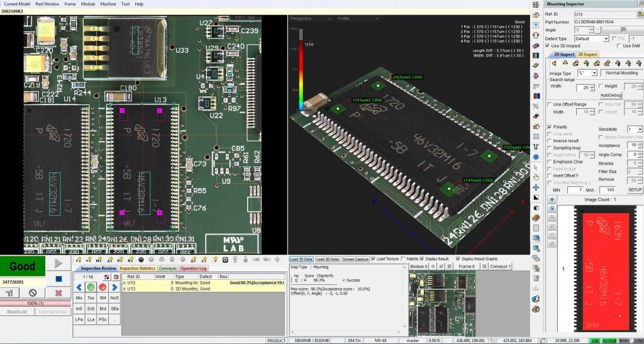Screen dimensions: 644x344
Task: Open the Image Type dropdown
Action: 594,73
